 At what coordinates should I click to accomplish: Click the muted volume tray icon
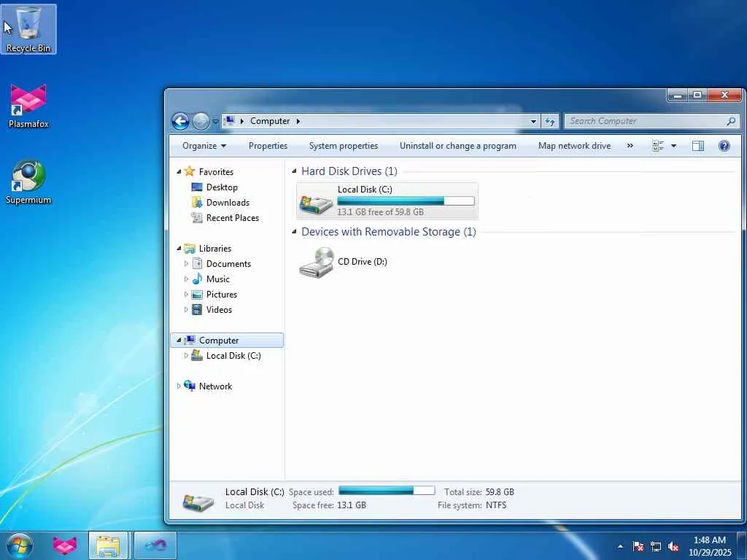(673, 546)
